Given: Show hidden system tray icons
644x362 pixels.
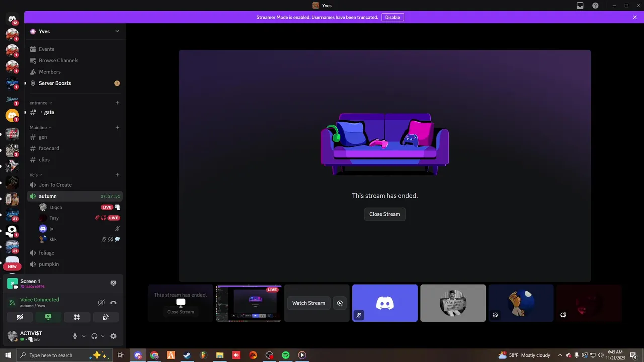Looking at the screenshot, I should [x=560, y=355].
